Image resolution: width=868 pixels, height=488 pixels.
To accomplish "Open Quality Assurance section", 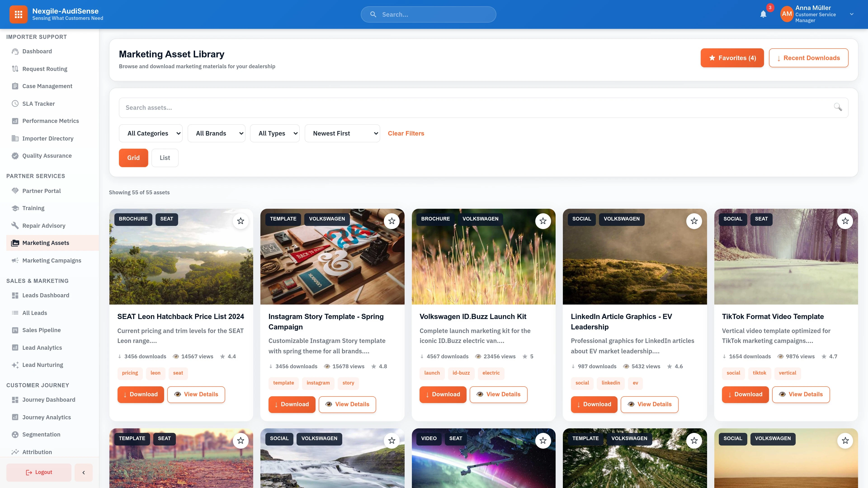I will 47,156.
